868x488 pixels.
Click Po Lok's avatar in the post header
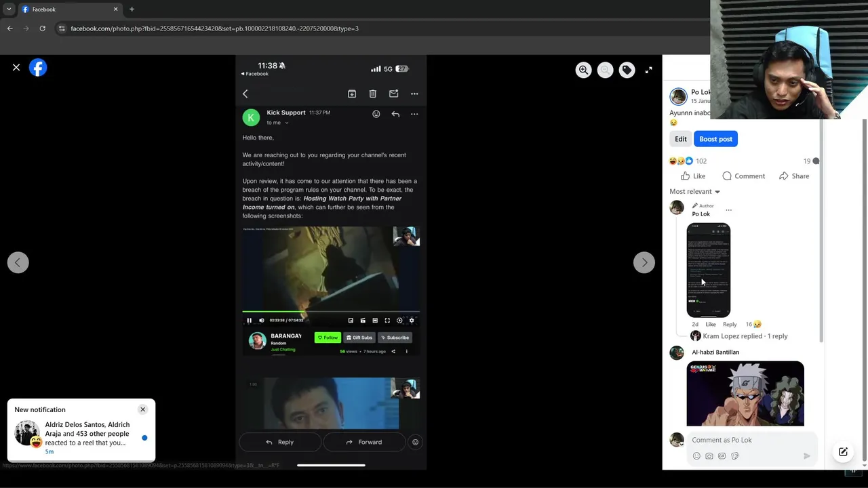tap(678, 96)
